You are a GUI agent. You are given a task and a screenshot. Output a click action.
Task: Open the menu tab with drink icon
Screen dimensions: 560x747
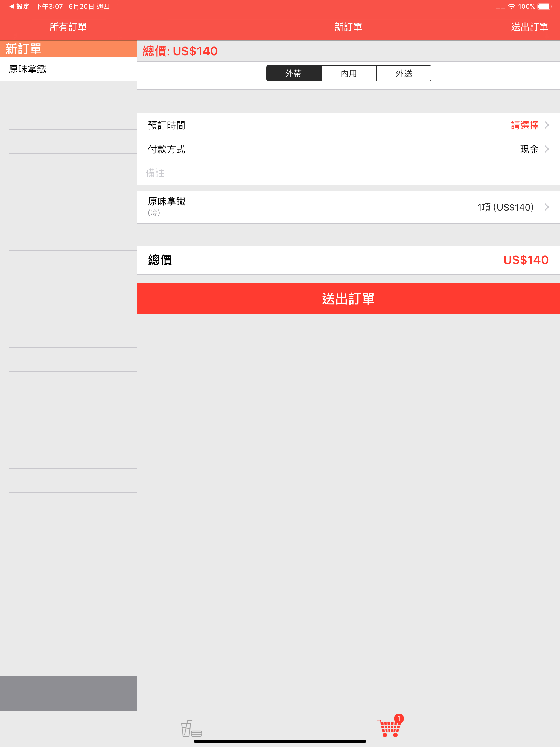pyautogui.click(x=191, y=729)
